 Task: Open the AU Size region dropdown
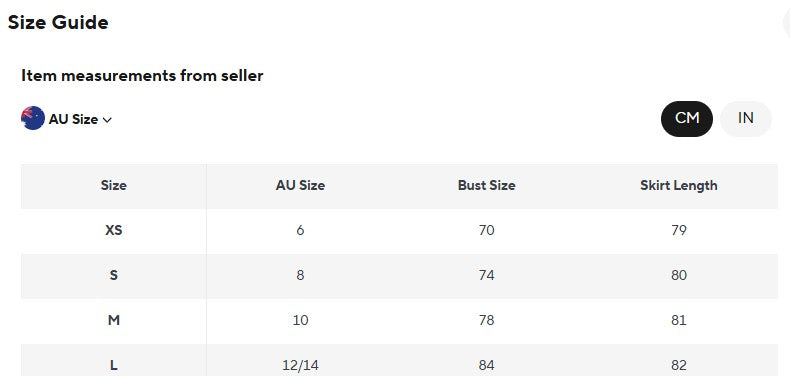click(67, 119)
